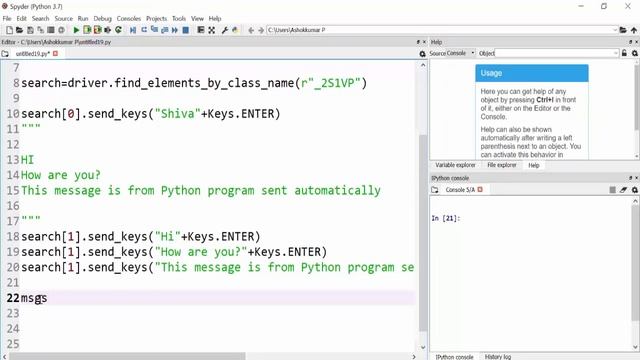Image resolution: width=640 pixels, height=360 pixels.
Task: Open Preferences wrench icon
Action: coord(224,30)
